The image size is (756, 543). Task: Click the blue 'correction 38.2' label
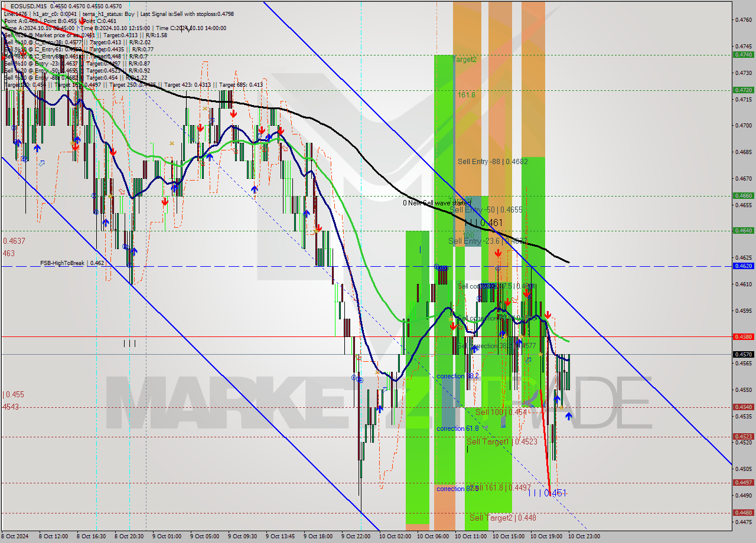pyautogui.click(x=458, y=376)
